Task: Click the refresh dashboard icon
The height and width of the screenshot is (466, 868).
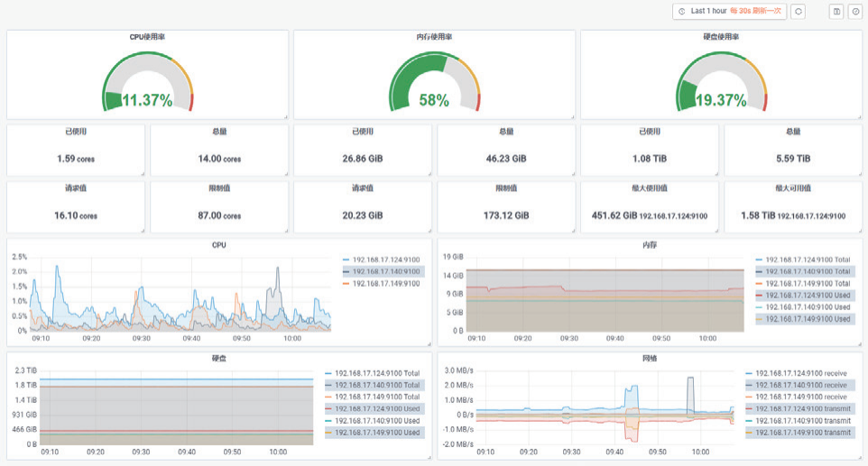Action: pyautogui.click(x=798, y=11)
